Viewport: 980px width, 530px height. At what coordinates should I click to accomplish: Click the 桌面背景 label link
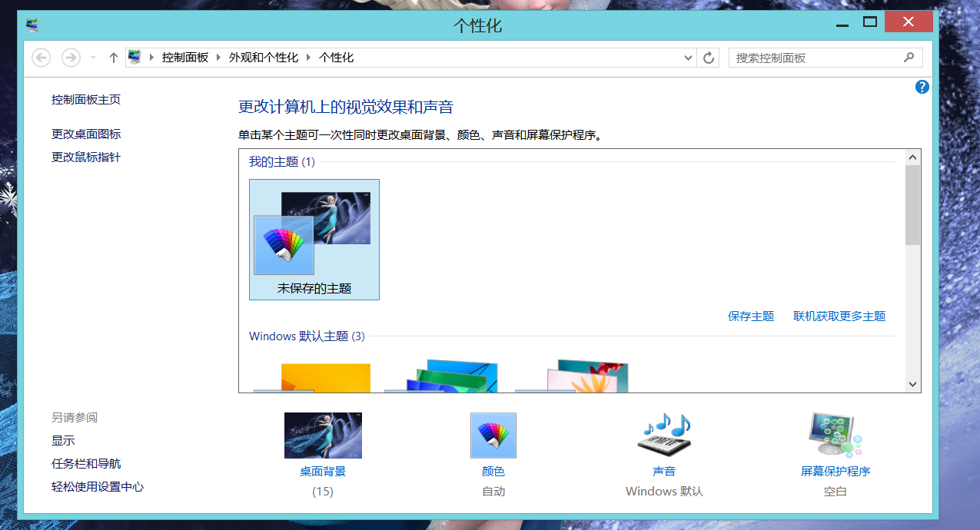[323, 472]
